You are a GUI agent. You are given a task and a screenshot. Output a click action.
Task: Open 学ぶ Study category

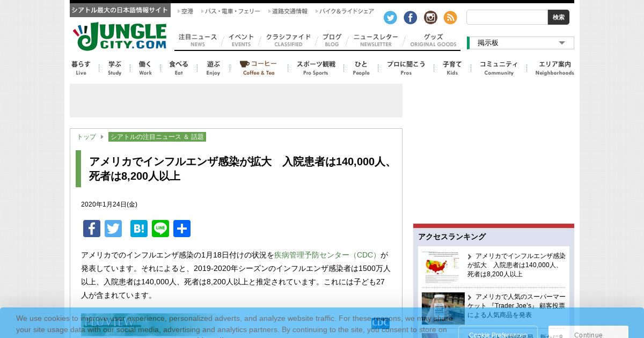coord(115,68)
